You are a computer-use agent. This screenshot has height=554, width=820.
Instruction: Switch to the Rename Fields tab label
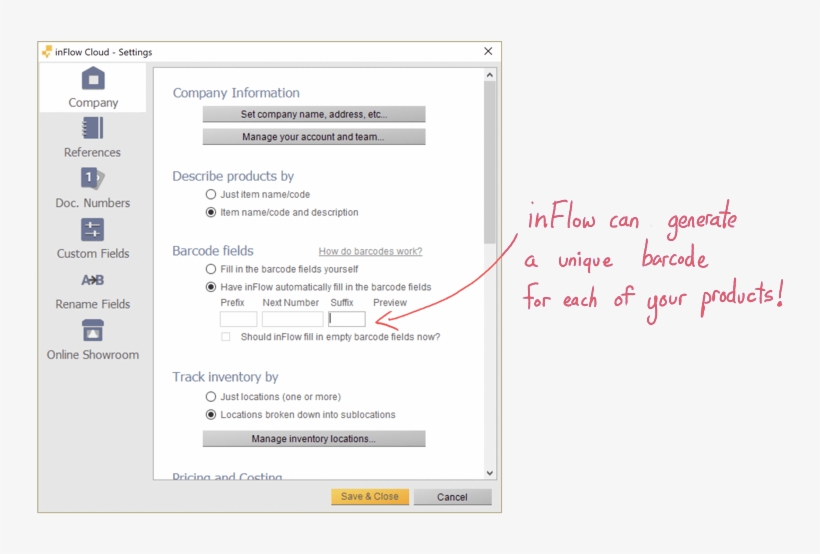click(x=93, y=304)
